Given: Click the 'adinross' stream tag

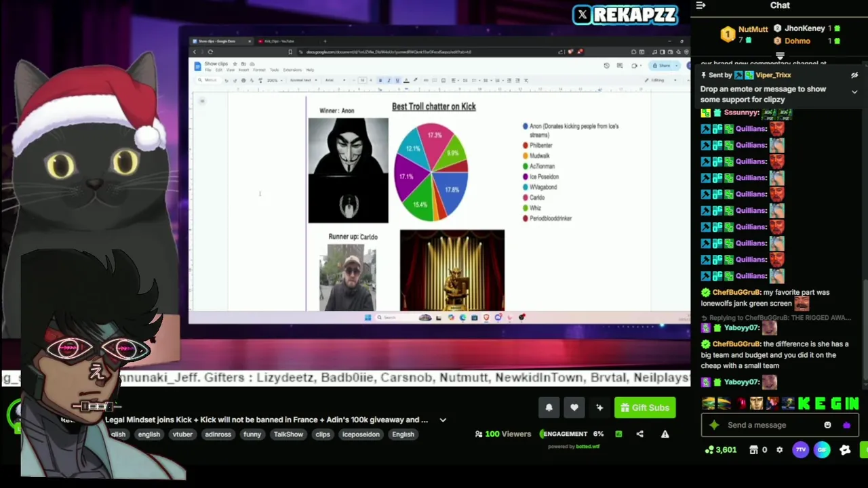Looking at the screenshot, I should click(218, 434).
